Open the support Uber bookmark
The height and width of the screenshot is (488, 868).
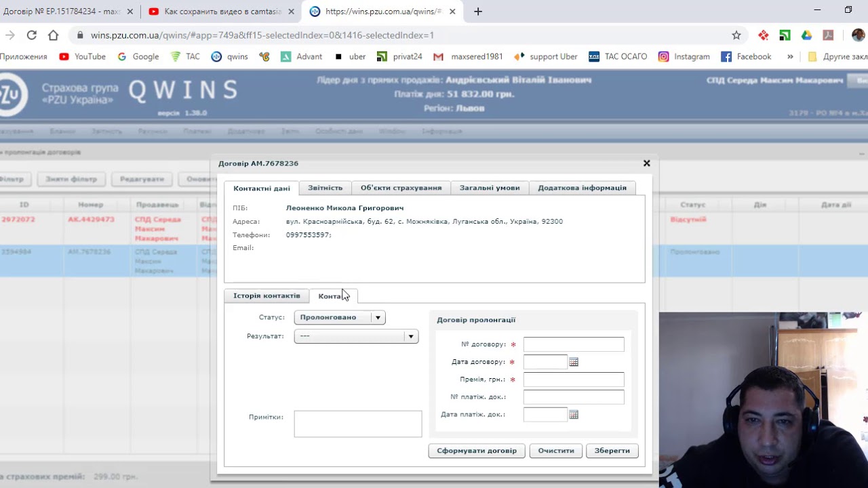point(546,57)
